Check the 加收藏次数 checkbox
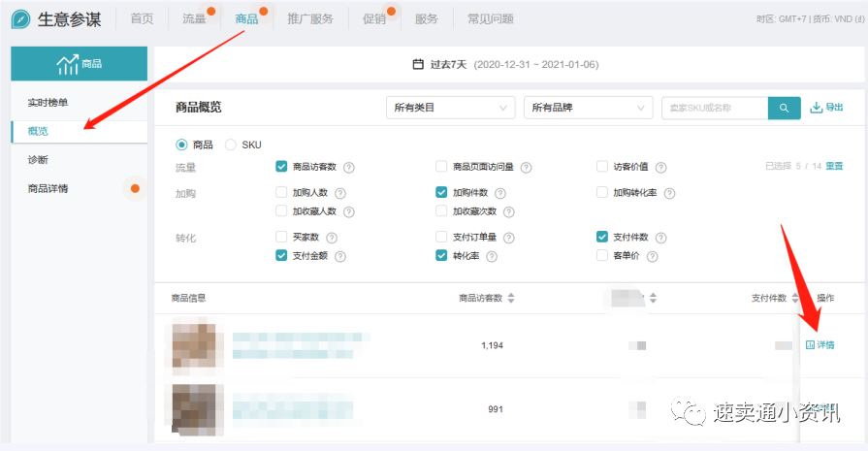 tap(441, 211)
